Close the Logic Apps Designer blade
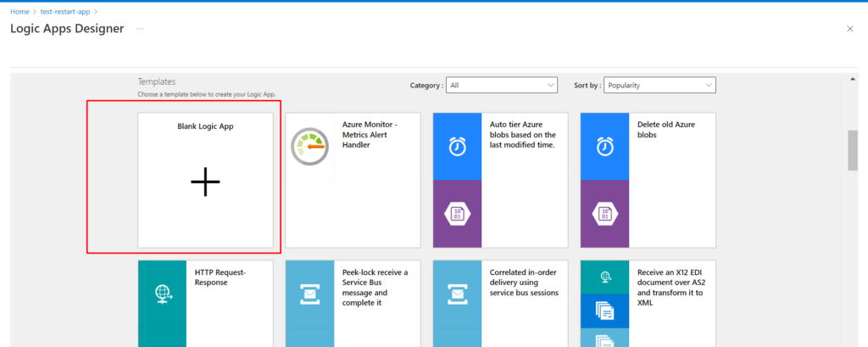The height and width of the screenshot is (347, 868). [849, 29]
